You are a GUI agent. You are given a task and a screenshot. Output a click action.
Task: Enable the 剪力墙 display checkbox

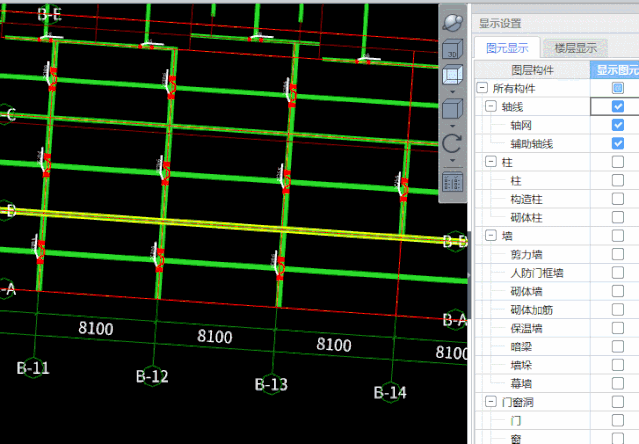tap(618, 254)
